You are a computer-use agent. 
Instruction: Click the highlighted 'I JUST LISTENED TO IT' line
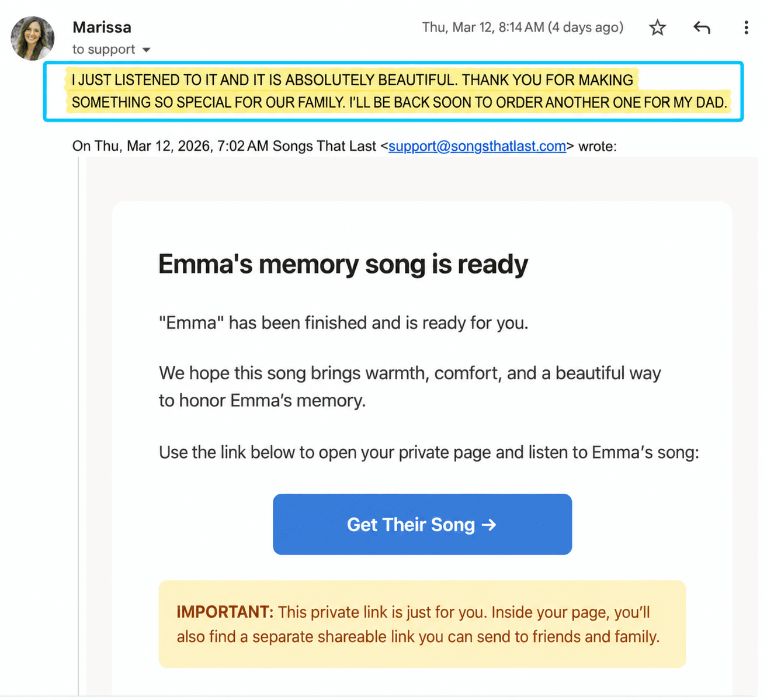coord(352,80)
